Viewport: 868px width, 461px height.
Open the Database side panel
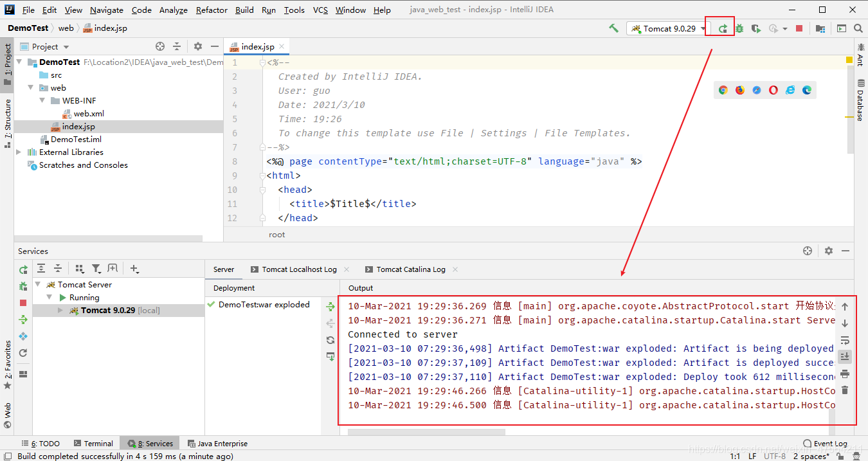pos(860,100)
